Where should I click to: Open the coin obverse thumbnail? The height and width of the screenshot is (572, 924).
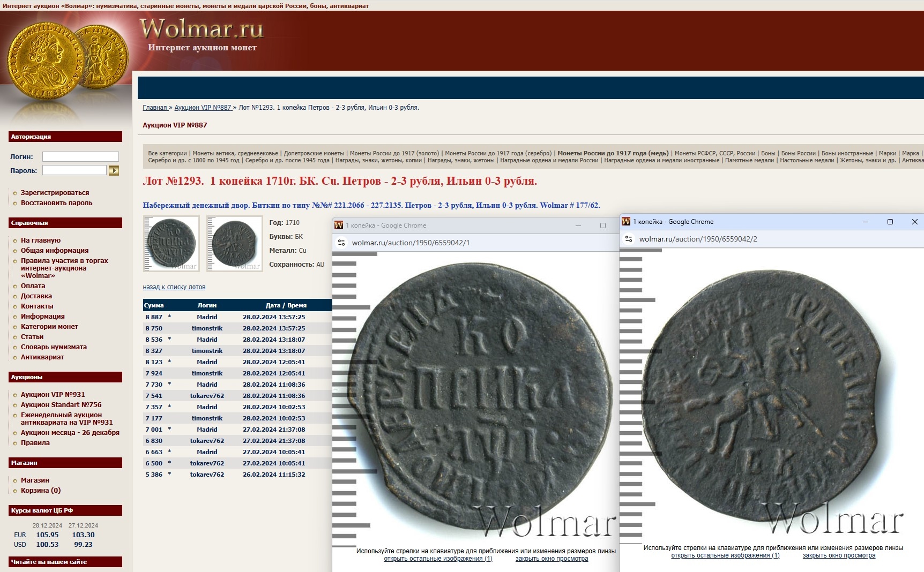pyautogui.click(x=172, y=244)
